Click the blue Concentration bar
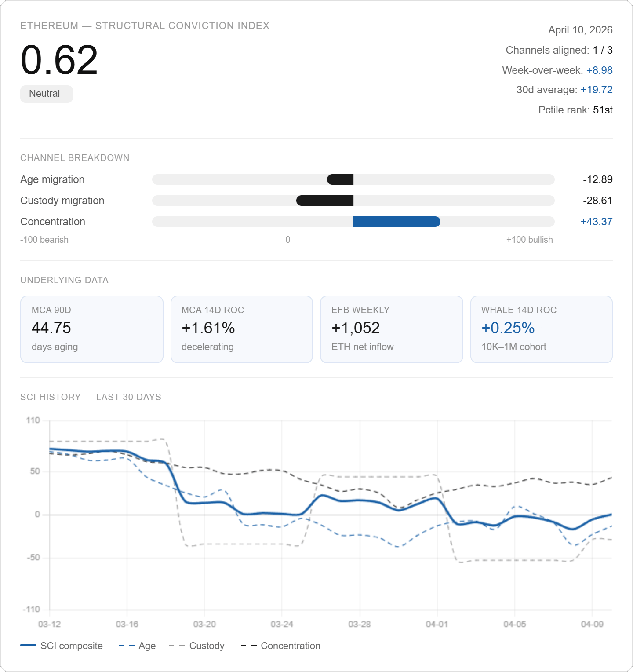The height and width of the screenshot is (672, 633). (x=397, y=222)
